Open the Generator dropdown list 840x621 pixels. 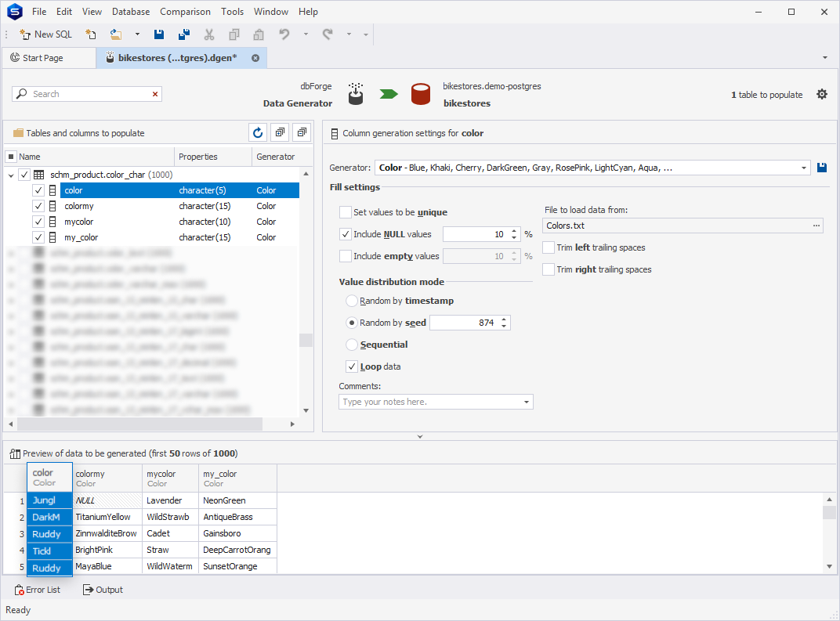click(x=804, y=168)
